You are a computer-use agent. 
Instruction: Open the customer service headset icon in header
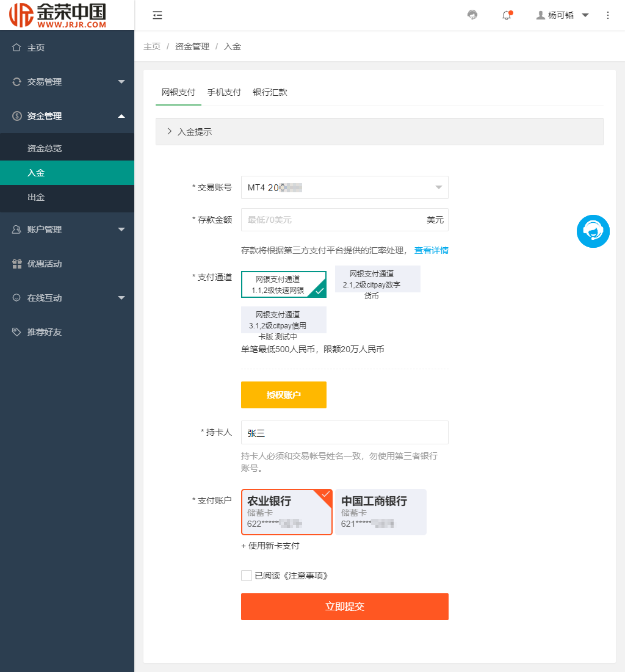click(472, 15)
